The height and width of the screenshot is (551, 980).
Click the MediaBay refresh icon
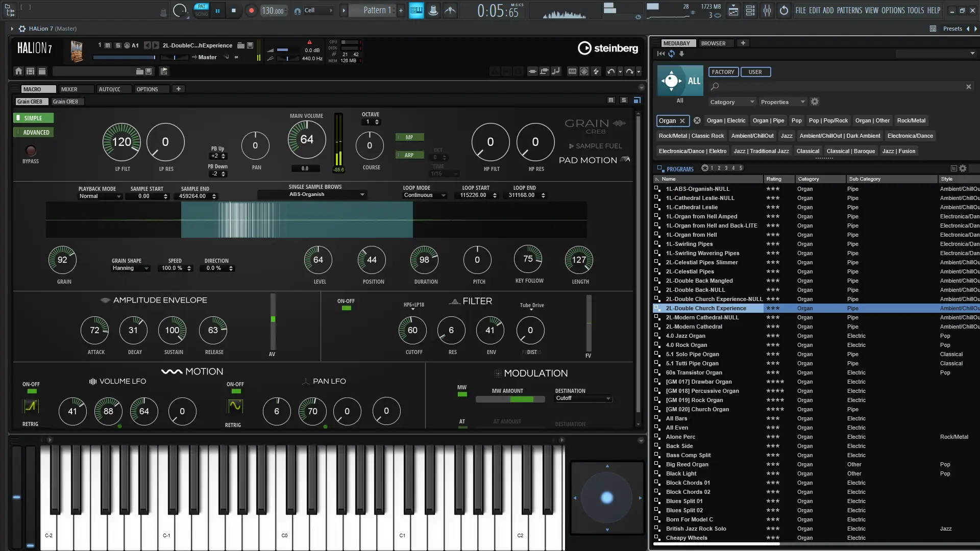coord(672,54)
